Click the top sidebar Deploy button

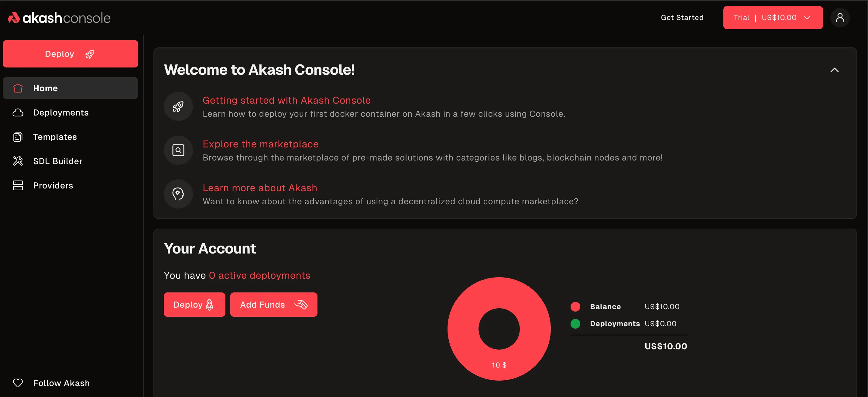tap(70, 54)
